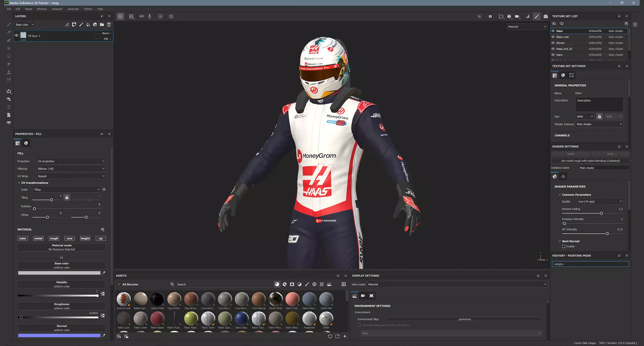Hide the Glass texture set
644x346 pixels.
pos(553,31)
